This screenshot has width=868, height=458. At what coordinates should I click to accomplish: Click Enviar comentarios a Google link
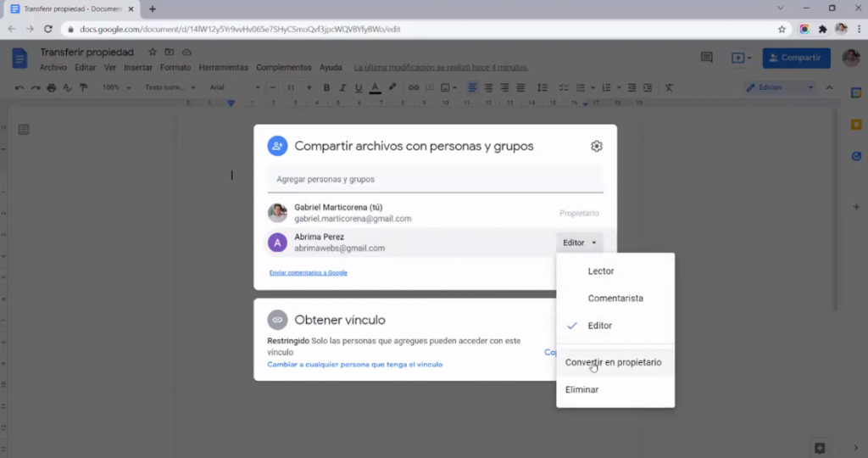click(x=308, y=272)
